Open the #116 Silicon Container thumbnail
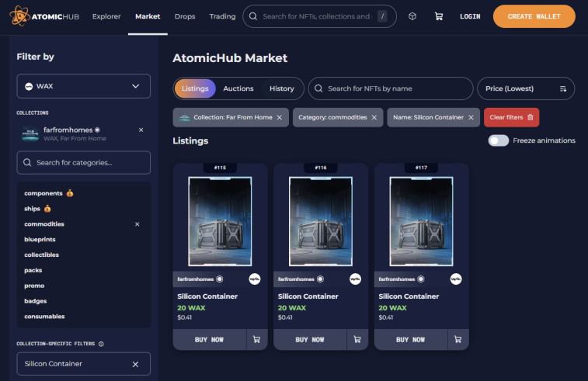 click(x=321, y=221)
